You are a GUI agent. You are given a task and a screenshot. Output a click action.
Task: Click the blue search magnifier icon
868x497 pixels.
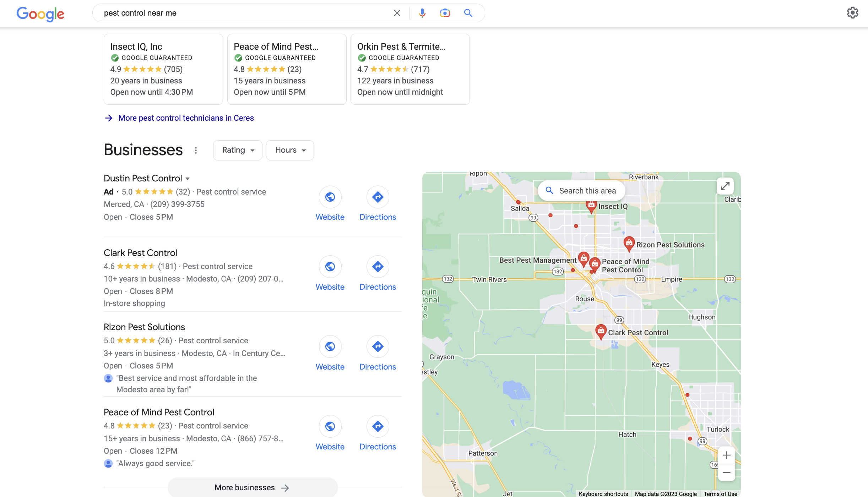tap(468, 13)
